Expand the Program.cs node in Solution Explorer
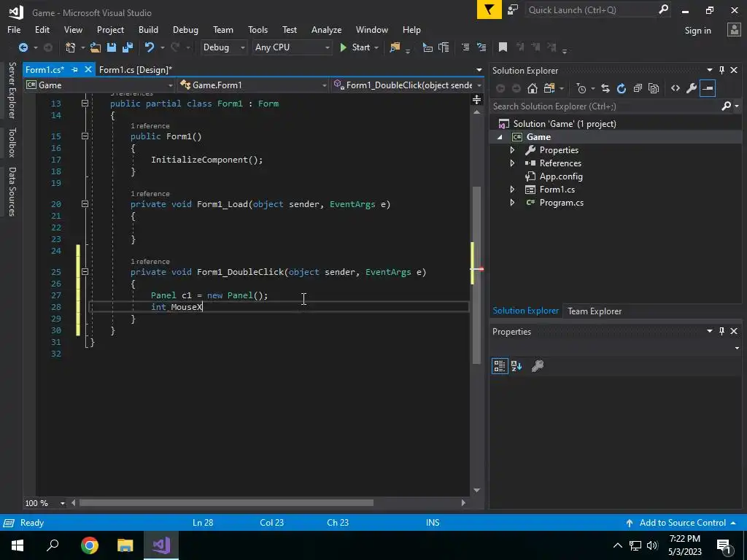The height and width of the screenshot is (560, 747). click(513, 203)
